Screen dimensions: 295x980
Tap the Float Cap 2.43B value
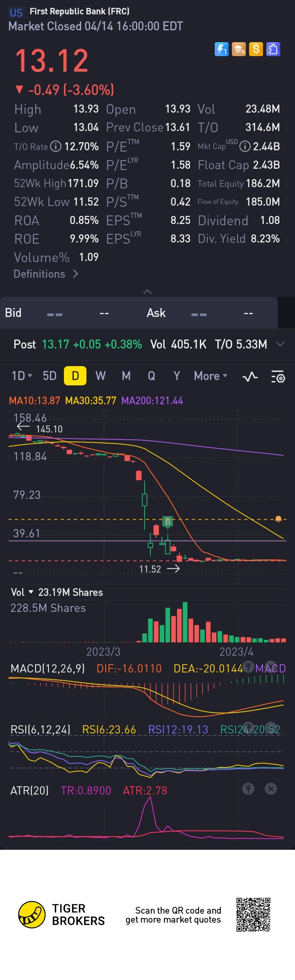click(266, 165)
